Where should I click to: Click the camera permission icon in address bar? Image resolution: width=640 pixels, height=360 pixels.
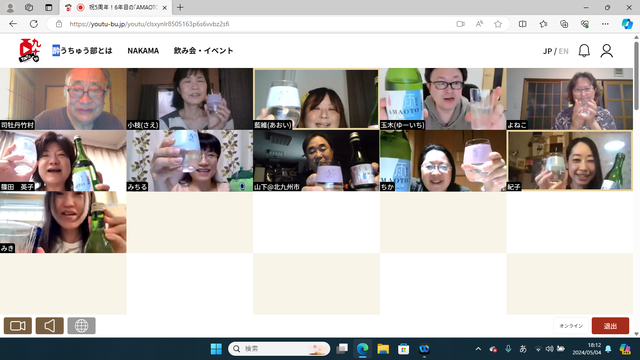(x=460, y=24)
